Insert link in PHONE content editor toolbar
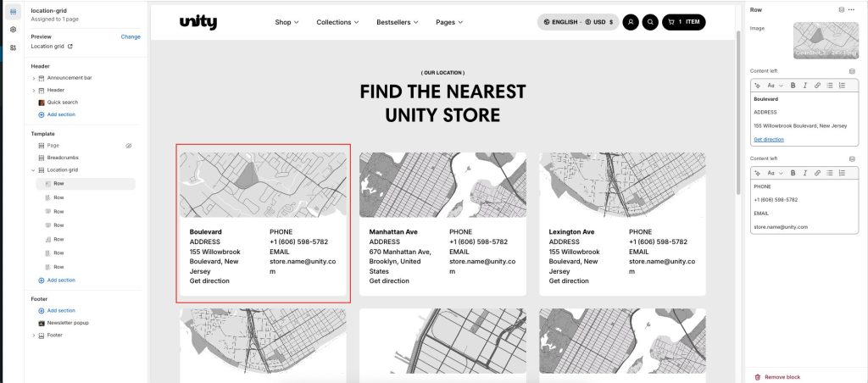The height and width of the screenshot is (383, 868). pyautogui.click(x=817, y=173)
